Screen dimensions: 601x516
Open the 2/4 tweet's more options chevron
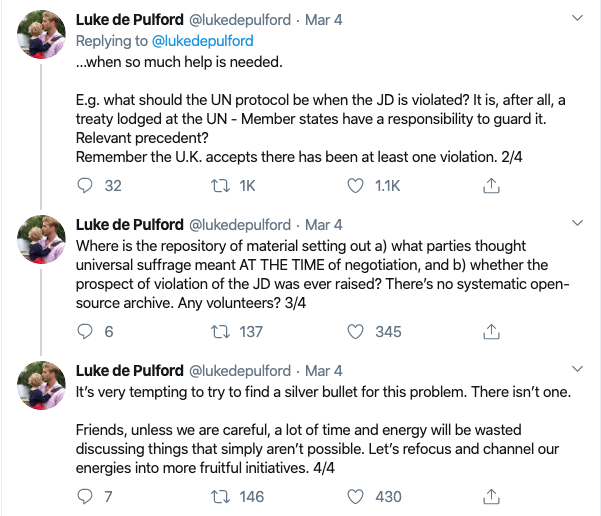578,18
